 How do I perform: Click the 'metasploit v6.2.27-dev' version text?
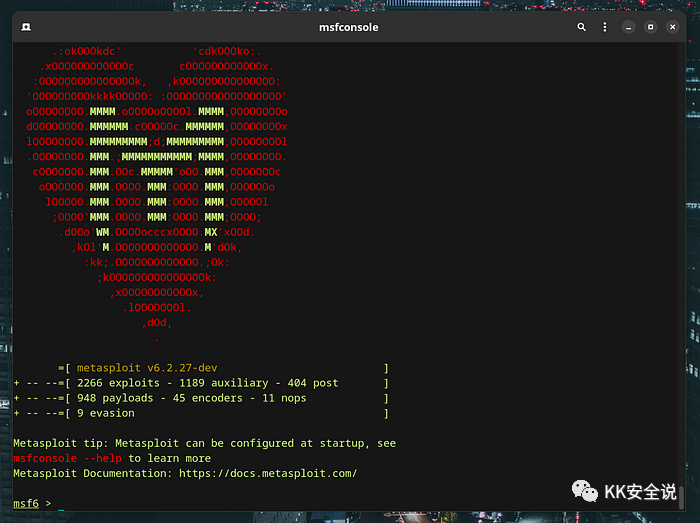pos(147,368)
